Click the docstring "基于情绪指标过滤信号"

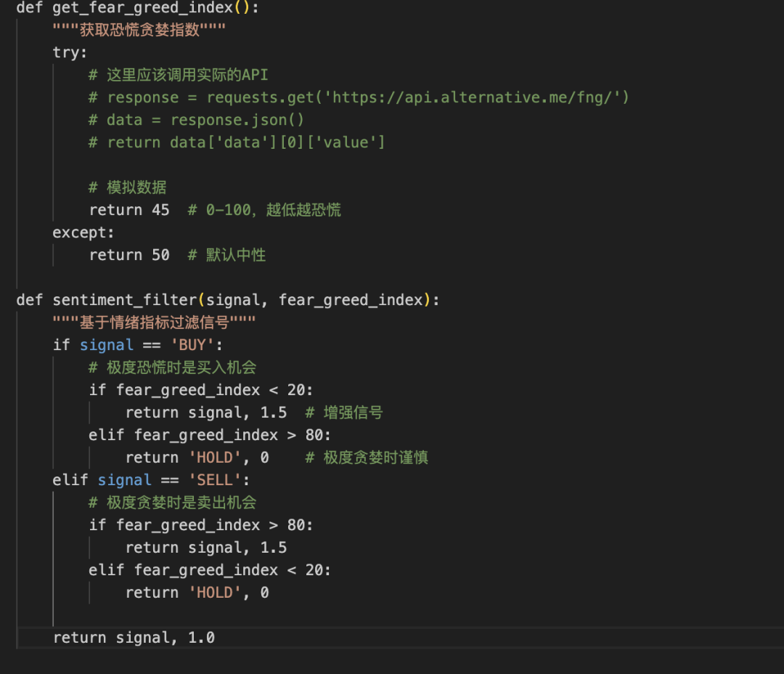coord(154,322)
